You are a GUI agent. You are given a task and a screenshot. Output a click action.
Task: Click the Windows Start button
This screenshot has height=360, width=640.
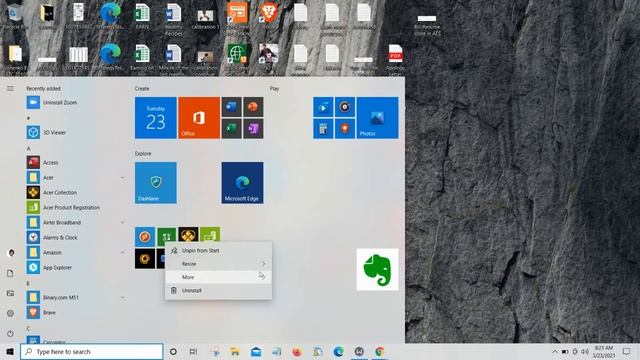(x=10, y=351)
